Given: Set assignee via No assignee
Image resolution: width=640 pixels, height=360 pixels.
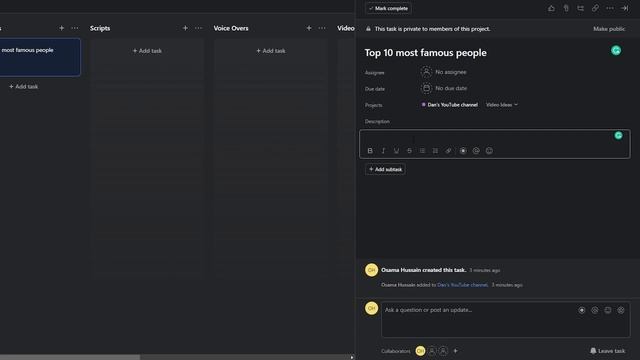Looking at the screenshot, I should point(444,72).
